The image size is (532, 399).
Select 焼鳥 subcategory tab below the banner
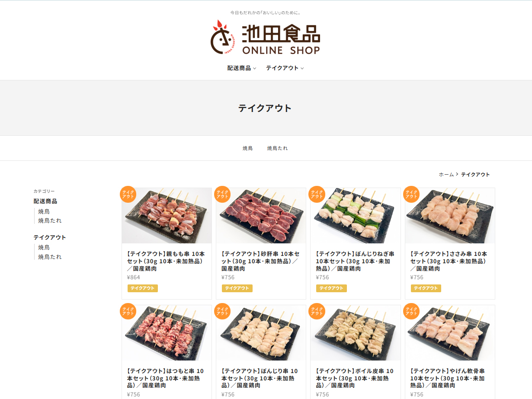point(248,148)
